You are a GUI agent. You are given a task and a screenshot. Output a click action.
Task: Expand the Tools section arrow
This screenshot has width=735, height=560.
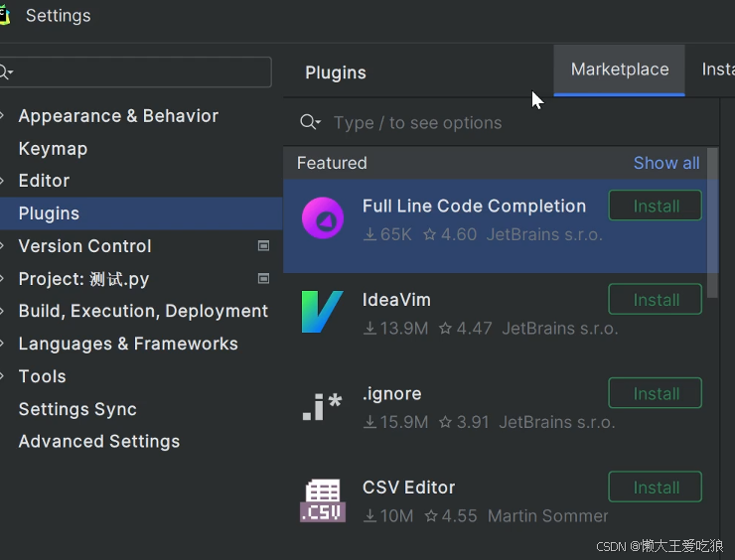tap(2, 376)
